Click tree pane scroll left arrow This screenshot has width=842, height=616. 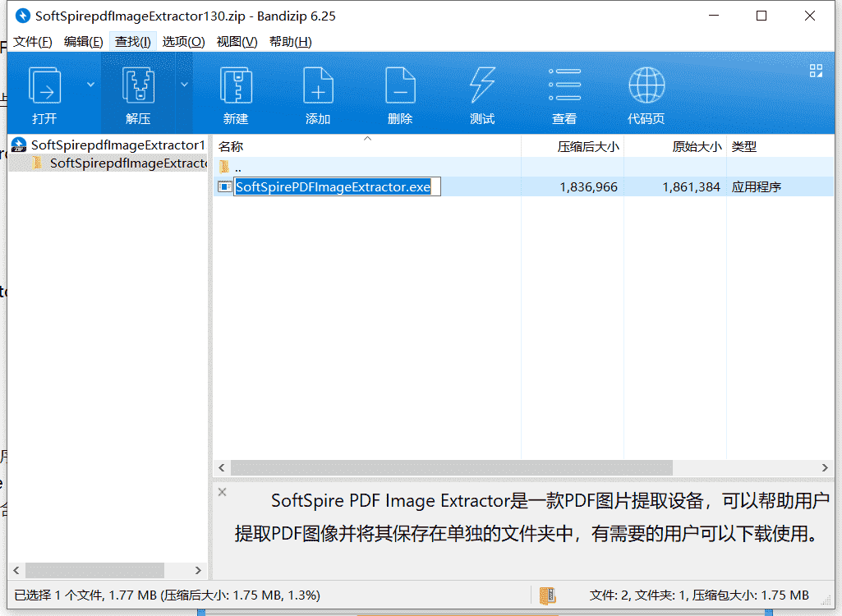(16, 570)
